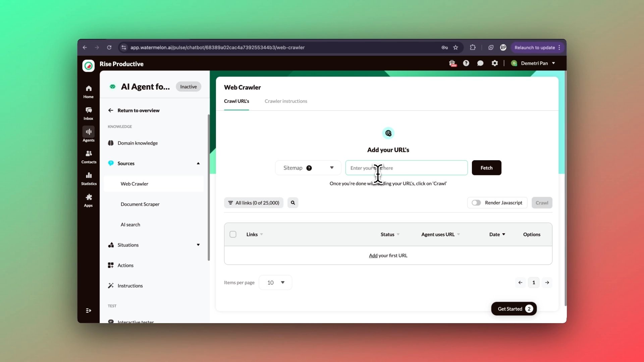The width and height of the screenshot is (644, 362).
Task: Open the items per page dropdown
Action: [x=275, y=283]
